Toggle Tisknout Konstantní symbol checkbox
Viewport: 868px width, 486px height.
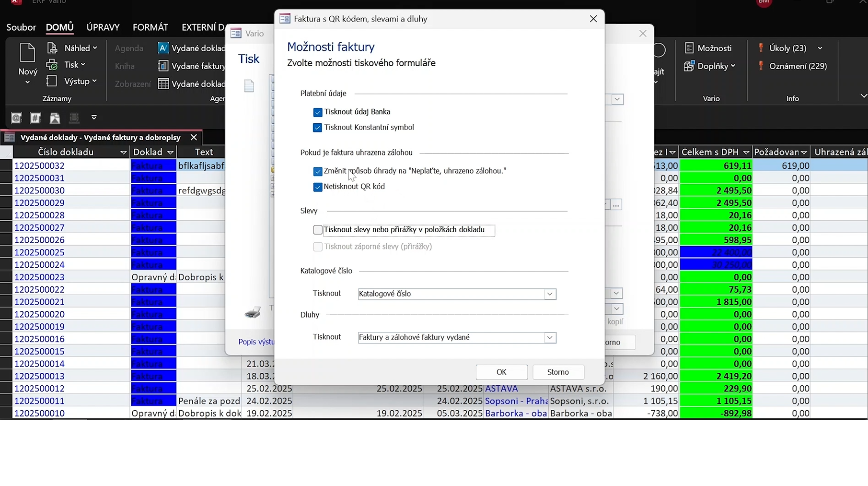[318, 128]
